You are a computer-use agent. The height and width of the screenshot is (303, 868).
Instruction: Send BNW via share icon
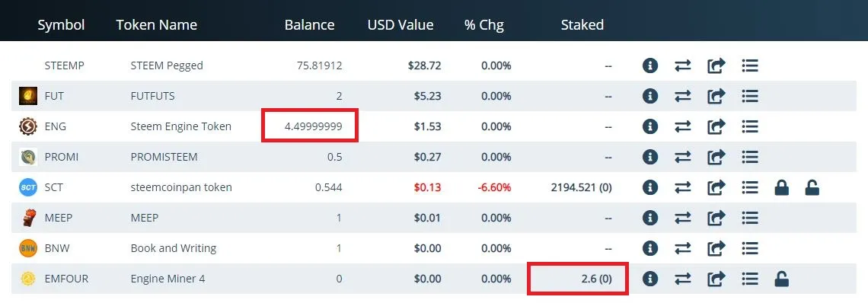pyautogui.click(x=716, y=248)
